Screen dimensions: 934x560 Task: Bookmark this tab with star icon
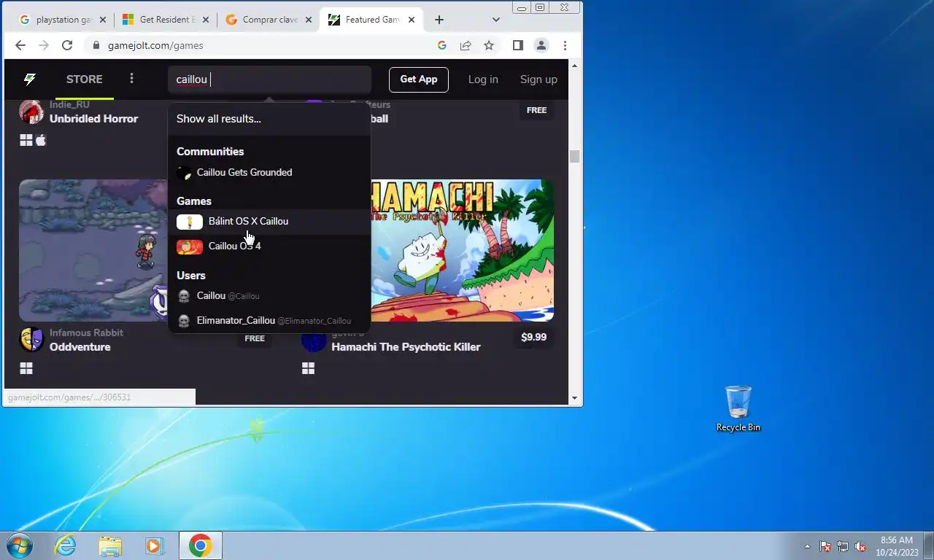489,45
